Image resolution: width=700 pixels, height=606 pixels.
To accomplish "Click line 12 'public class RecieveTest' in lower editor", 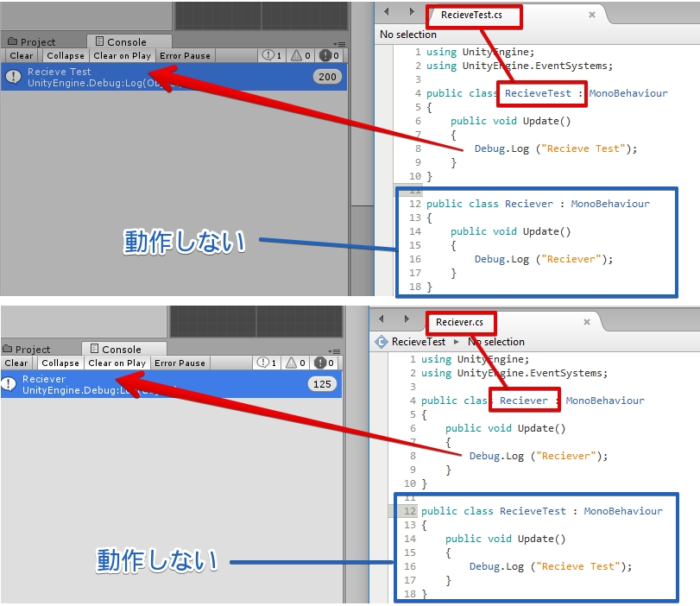I will [541, 511].
